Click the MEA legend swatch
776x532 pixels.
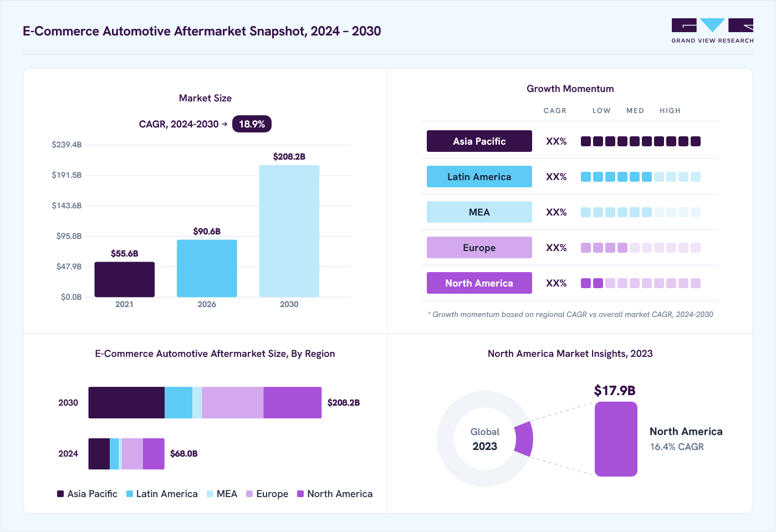210,494
